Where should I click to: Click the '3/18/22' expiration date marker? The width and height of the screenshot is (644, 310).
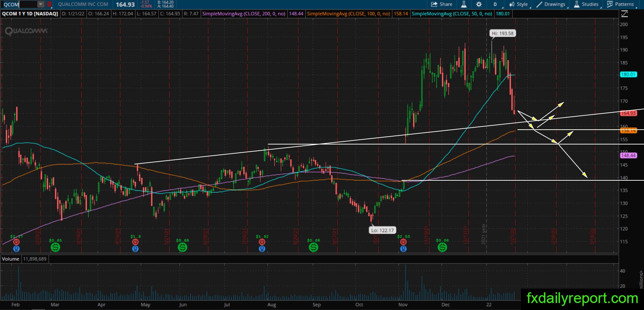[x=593, y=236]
